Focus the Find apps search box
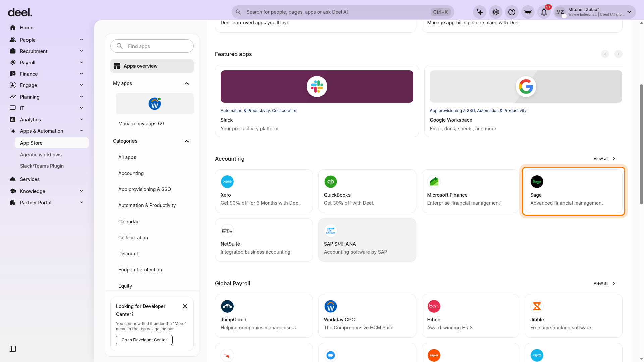644x362 pixels. [x=152, y=46]
